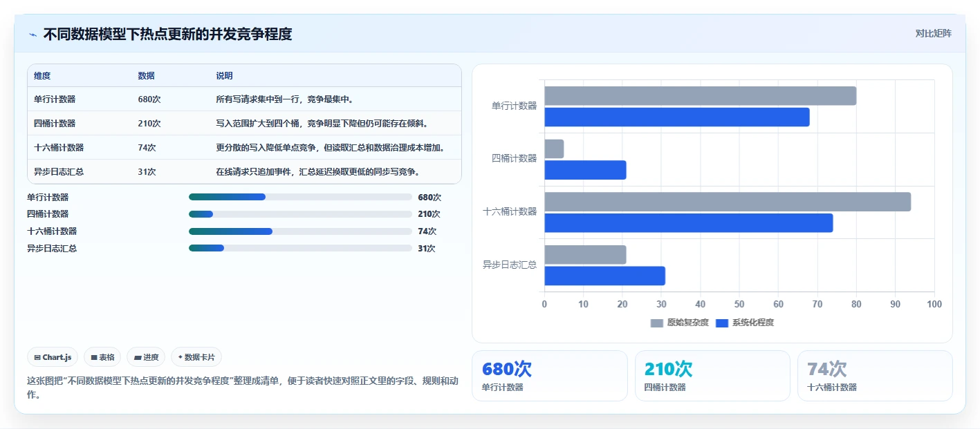Viewport: 980px width, 429px height.
Task: Click the blue chart bar for 单行计数器
Action: click(x=677, y=117)
